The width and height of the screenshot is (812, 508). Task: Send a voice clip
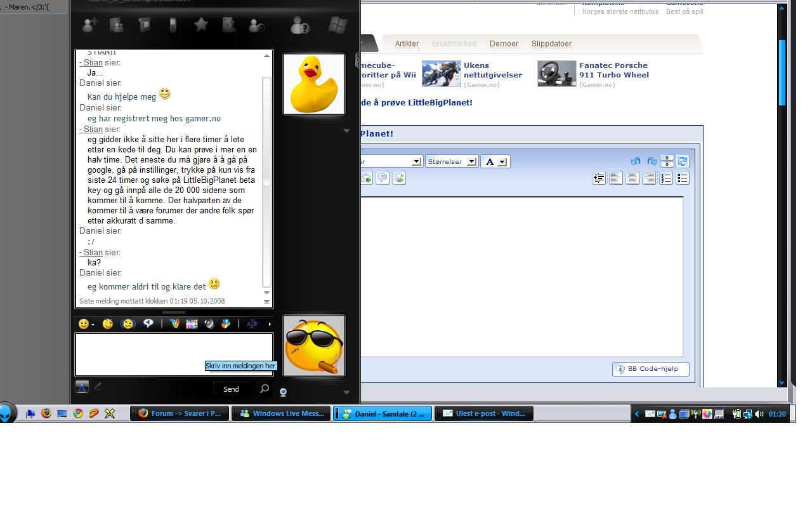tap(148, 323)
